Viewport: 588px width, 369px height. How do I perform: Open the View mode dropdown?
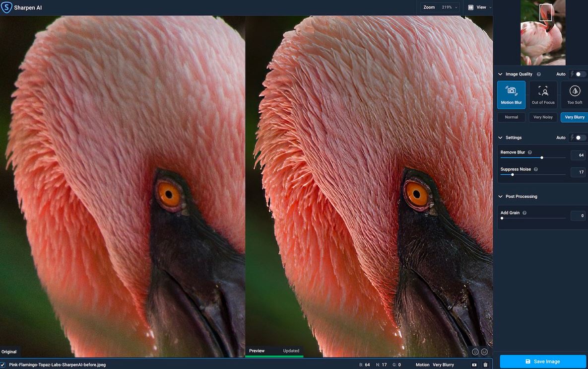tap(480, 7)
